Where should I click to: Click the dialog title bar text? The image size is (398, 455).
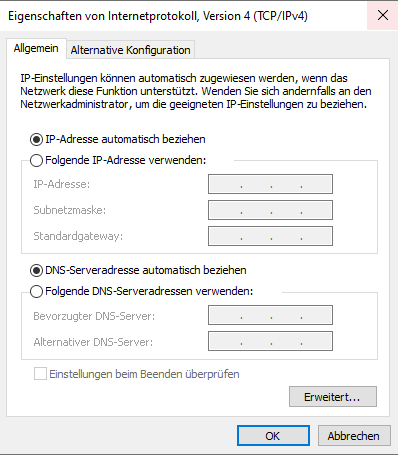(158, 16)
